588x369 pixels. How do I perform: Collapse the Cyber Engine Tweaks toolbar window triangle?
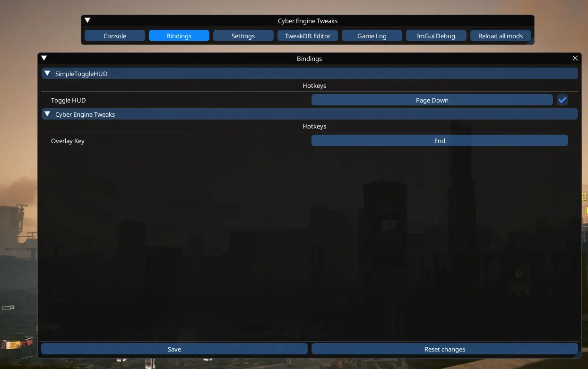click(87, 20)
